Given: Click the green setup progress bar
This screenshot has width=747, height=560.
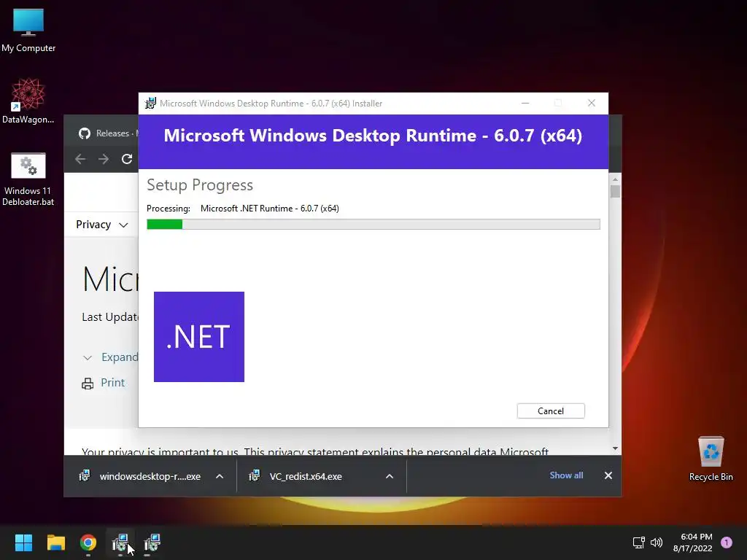Looking at the screenshot, I should (x=373, y=225).
